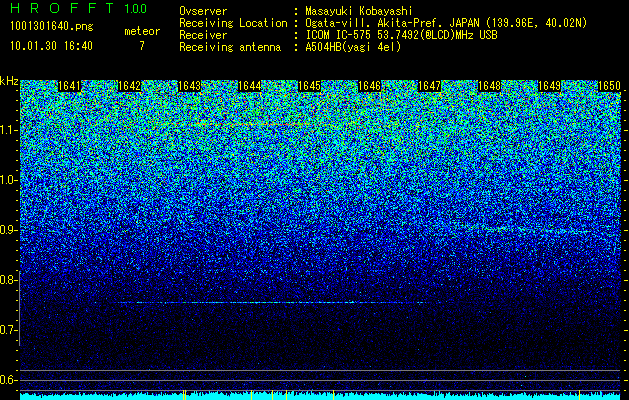Click the 1642 time axis label
This screenshot has width=629, height=400.
click(x=129, y=86)
